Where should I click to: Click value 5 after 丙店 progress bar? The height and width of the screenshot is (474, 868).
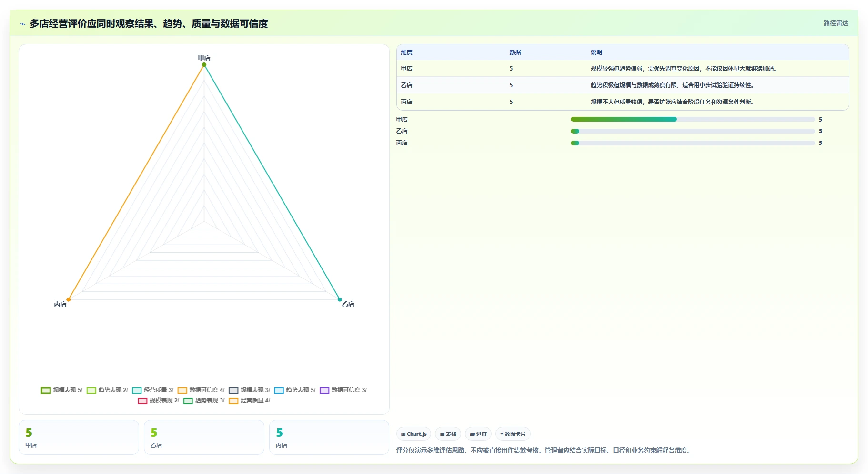click(x=820, y=143)
